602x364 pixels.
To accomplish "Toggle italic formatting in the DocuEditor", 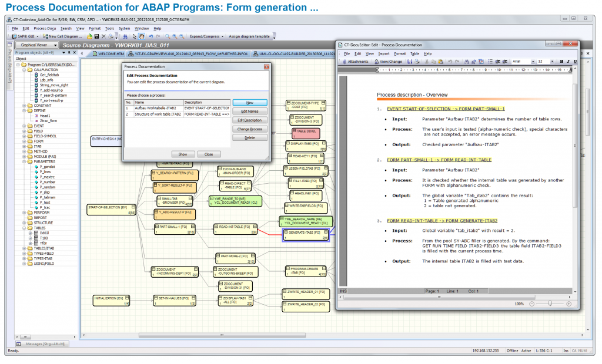I will coord(568,61).
